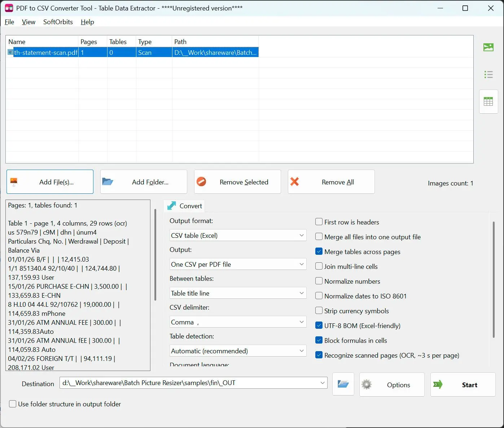
Task: Click the convert settings vertical scrollbar
Action: [494, 280]
